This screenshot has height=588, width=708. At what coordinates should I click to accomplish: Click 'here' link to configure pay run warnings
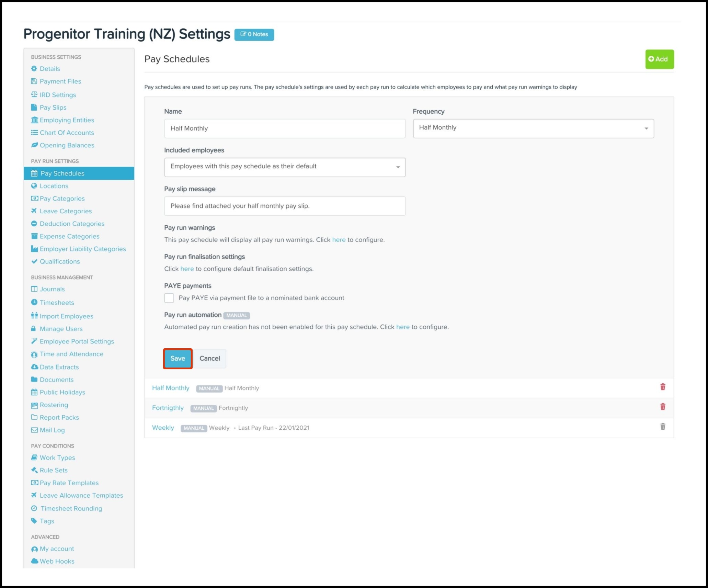339,240
